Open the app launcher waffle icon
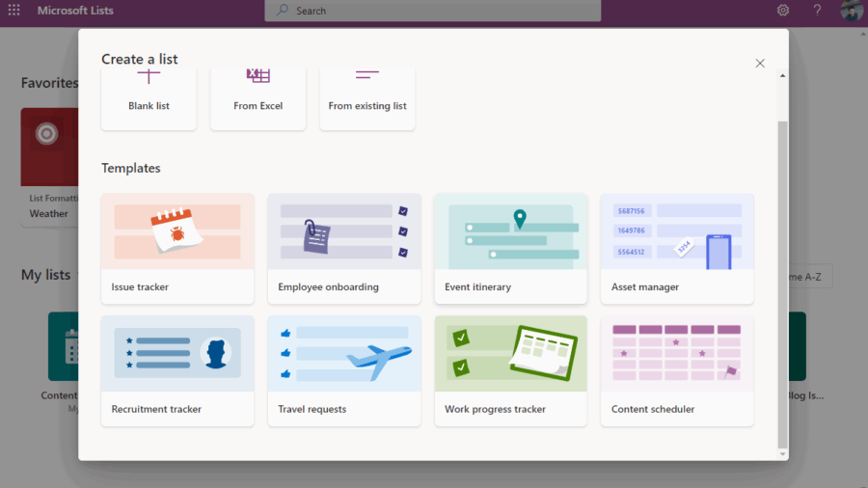 (x=14, y=10)
